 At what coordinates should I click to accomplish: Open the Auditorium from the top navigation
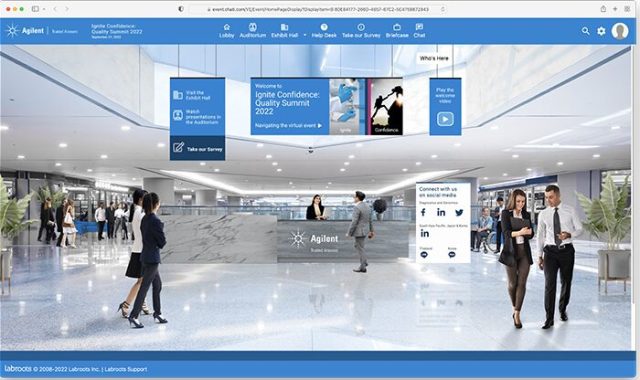[x=253, y=31]
